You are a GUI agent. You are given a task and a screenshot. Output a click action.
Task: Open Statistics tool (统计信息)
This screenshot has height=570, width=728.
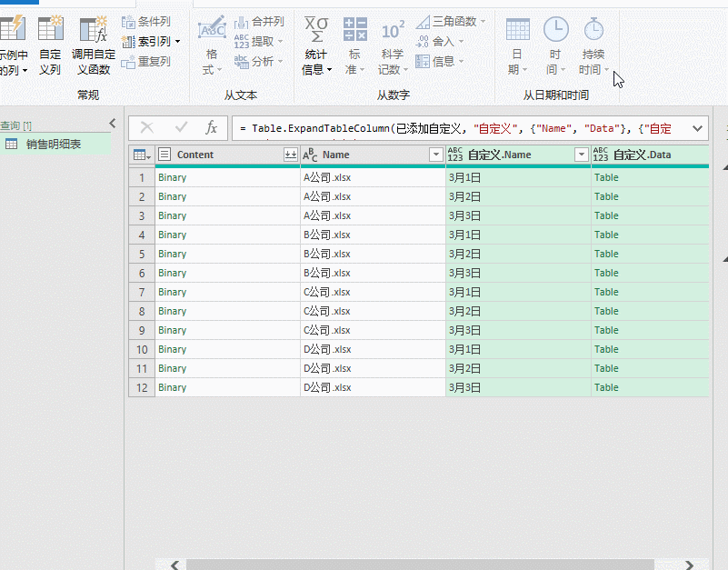316,45
